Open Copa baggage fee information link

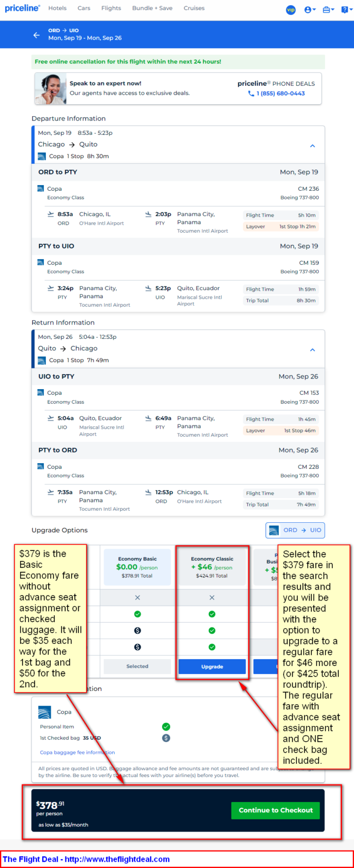(x=77, y=752)
